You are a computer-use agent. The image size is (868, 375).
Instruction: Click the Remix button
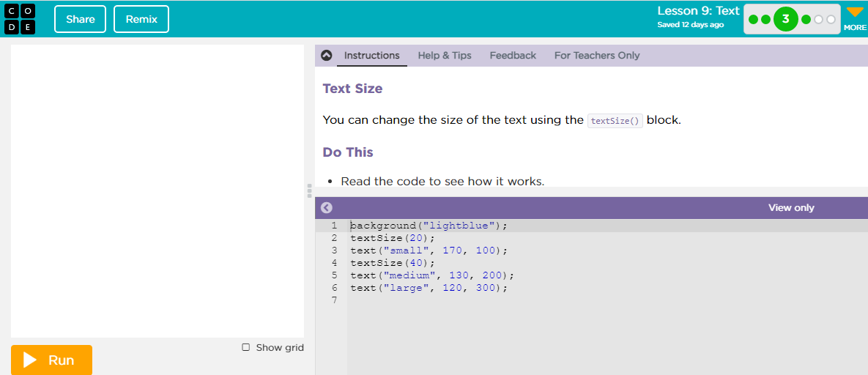click(141, 19)
